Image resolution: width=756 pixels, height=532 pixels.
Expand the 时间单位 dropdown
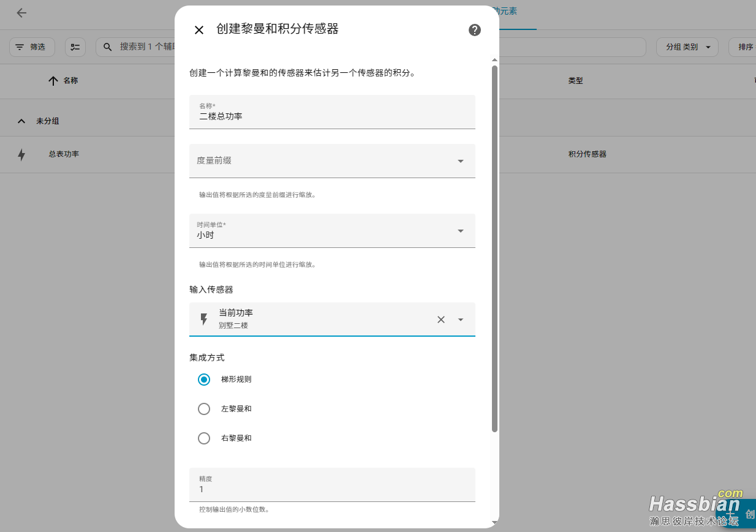(x=460, y=231)
